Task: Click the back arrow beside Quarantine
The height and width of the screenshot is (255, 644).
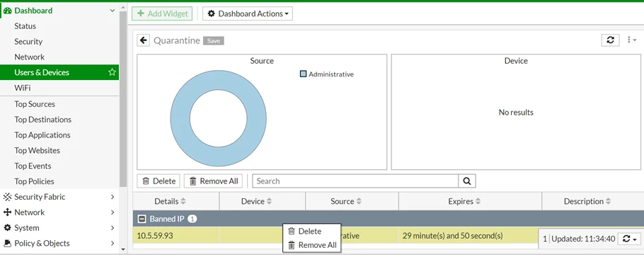Action: 143,40
